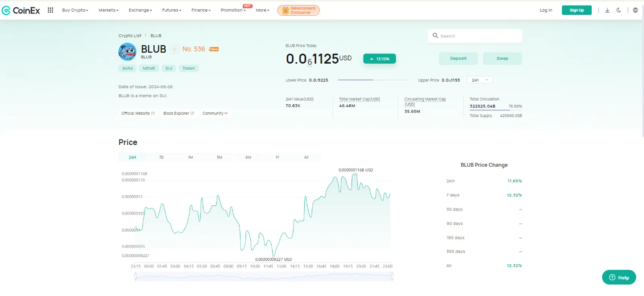644x296 pixels.
Task: Select 3M chart tab
Action: pos(219,157)
